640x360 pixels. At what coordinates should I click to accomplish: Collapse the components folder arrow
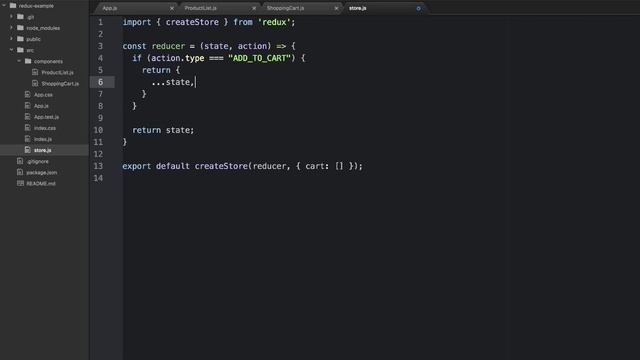pos(19,61)
